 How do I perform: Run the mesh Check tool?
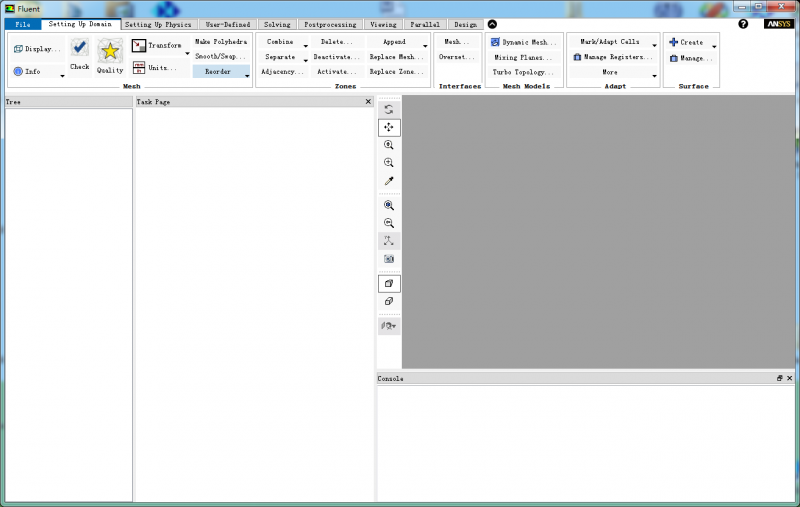pyautogui.click(x=80, y=54)
